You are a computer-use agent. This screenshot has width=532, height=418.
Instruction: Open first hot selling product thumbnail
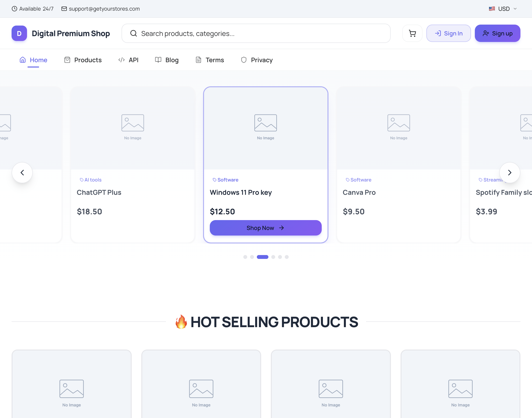click(x=71, y=384)
